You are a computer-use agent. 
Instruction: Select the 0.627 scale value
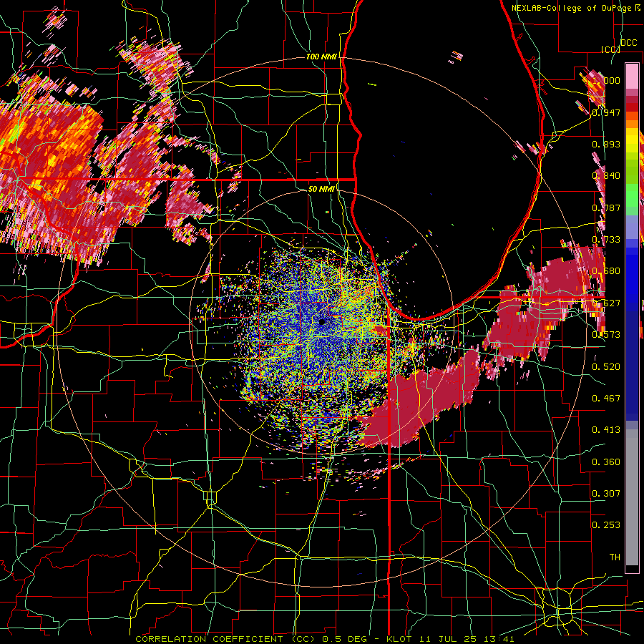[606, 303]
